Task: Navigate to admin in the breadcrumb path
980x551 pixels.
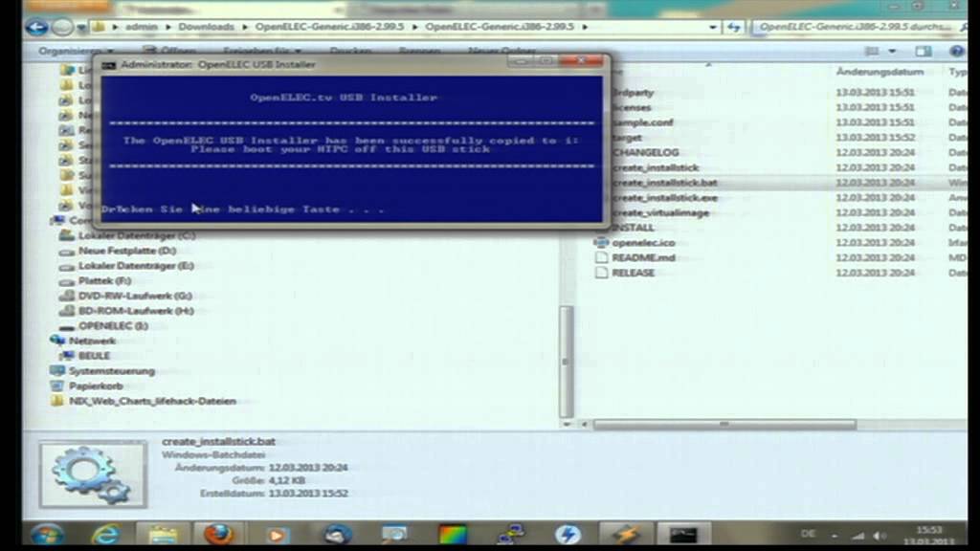Action: (142, 27)
